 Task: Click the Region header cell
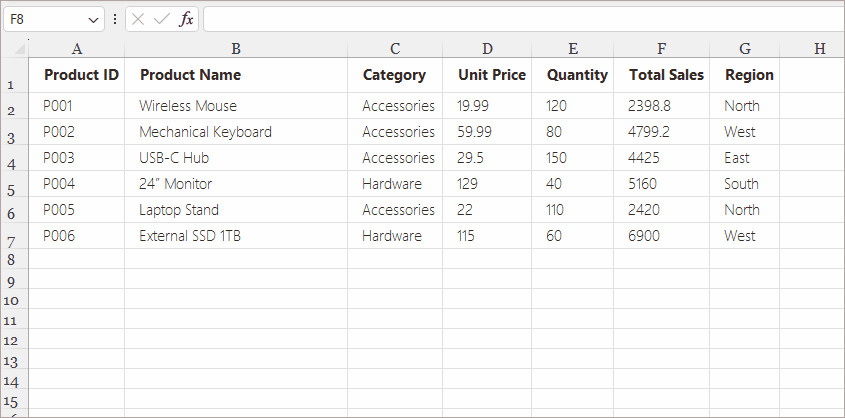pyautogui.click(x=745, y=75)
